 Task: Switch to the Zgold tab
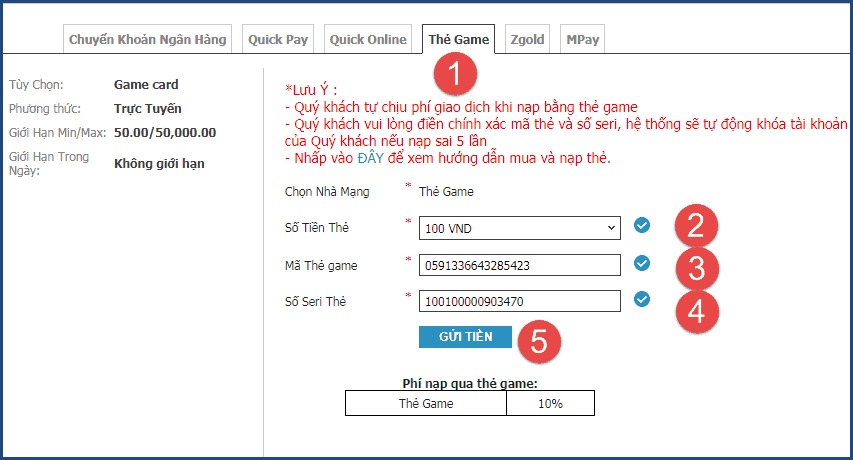(527, 39)
